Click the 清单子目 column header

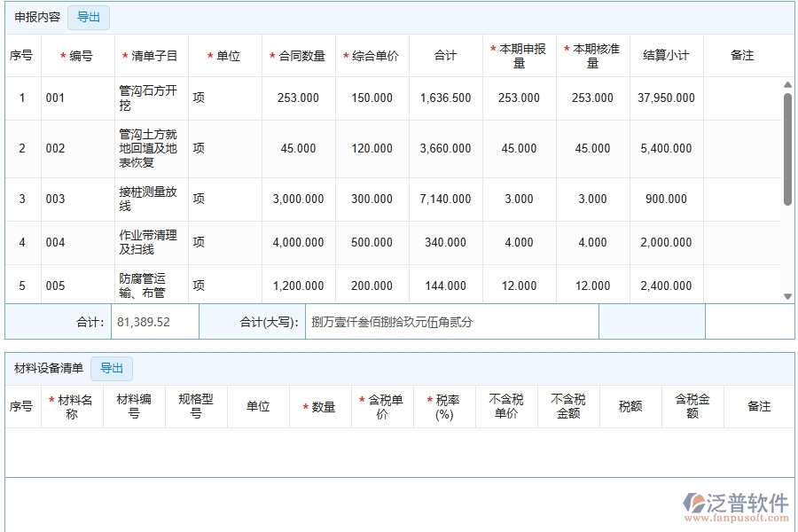[150, 55]
